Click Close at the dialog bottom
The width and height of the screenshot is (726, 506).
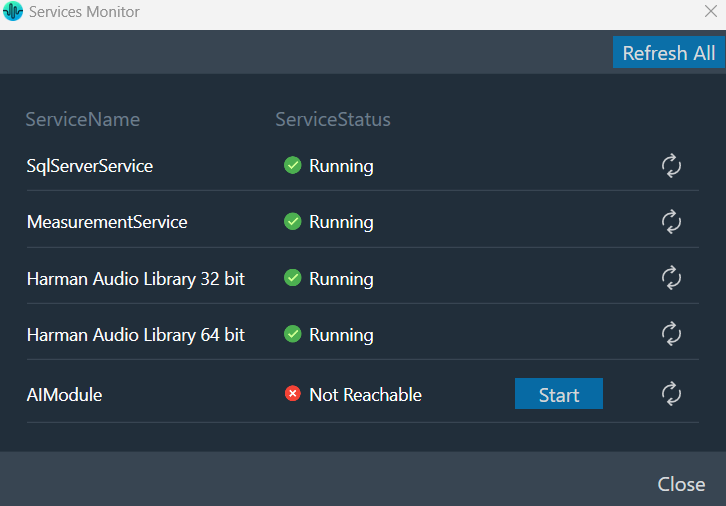click(681, 484)
